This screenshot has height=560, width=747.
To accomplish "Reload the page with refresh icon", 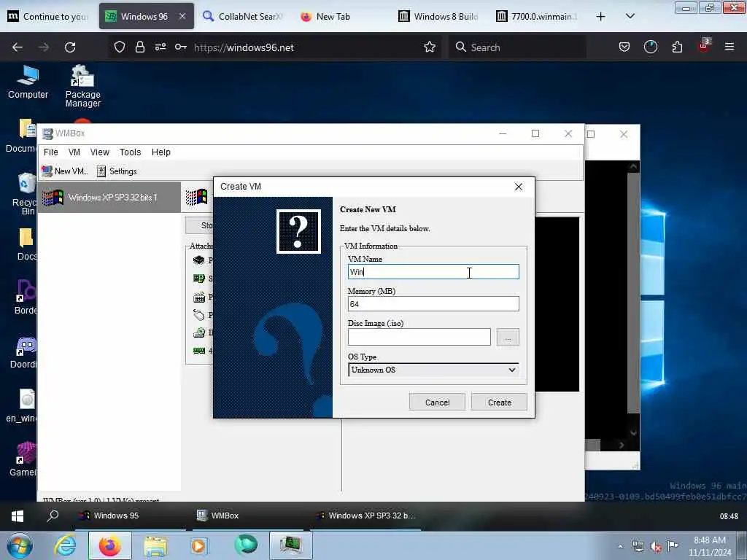I will [70, 47].
